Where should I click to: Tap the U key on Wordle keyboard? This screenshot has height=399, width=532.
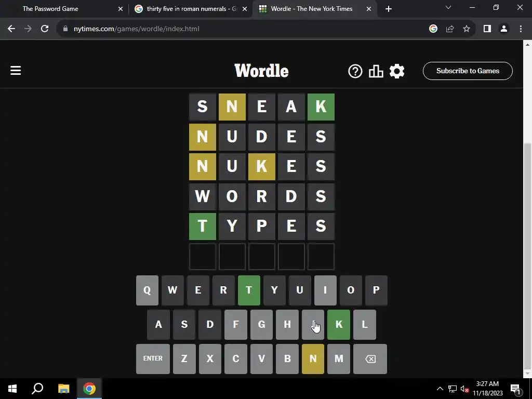coord(300,290)
